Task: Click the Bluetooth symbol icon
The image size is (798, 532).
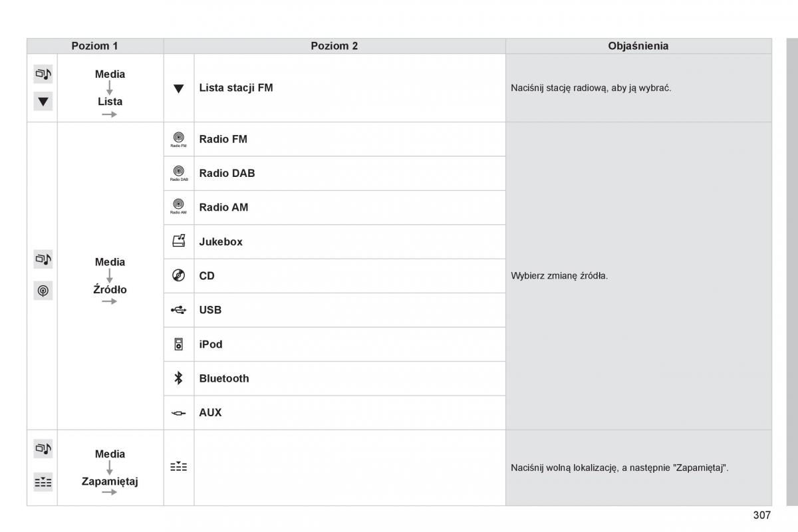Action: click(178, 378)
